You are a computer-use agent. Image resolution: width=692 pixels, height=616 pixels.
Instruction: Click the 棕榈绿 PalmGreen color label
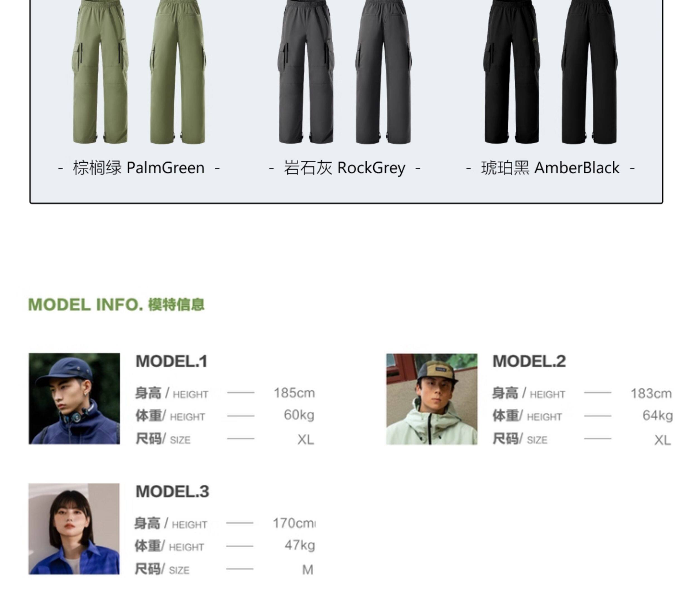(x=139, y=168)
